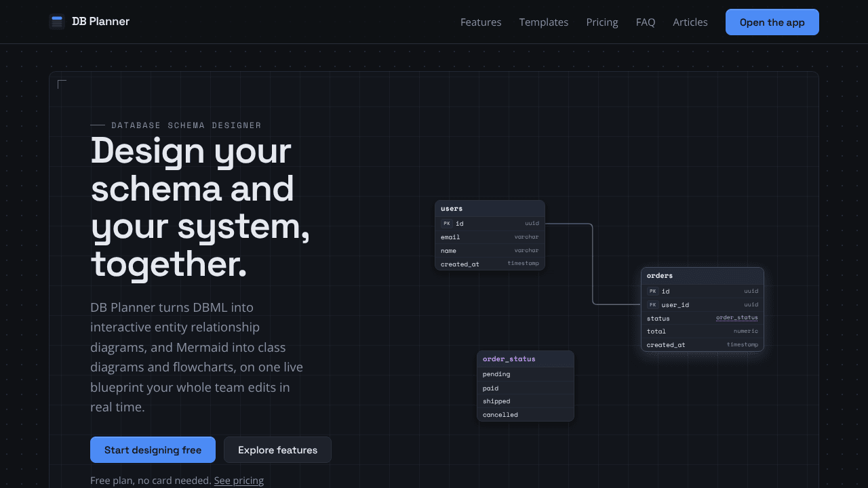
Task: Click the PK badge beside users id
Action: [446, 223]
